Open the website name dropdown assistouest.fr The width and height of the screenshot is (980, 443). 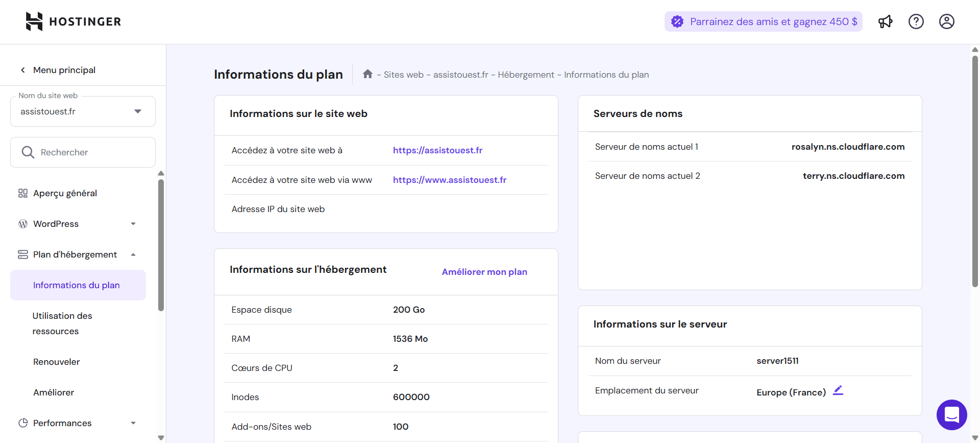tap(83, 111)
